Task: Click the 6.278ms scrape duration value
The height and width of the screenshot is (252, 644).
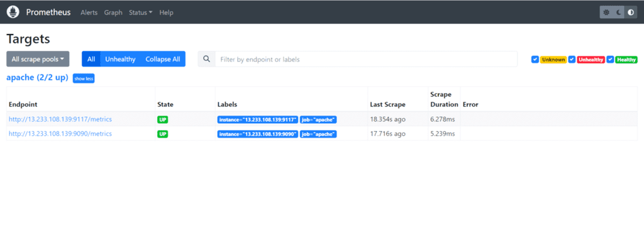Action: (443, 119)
